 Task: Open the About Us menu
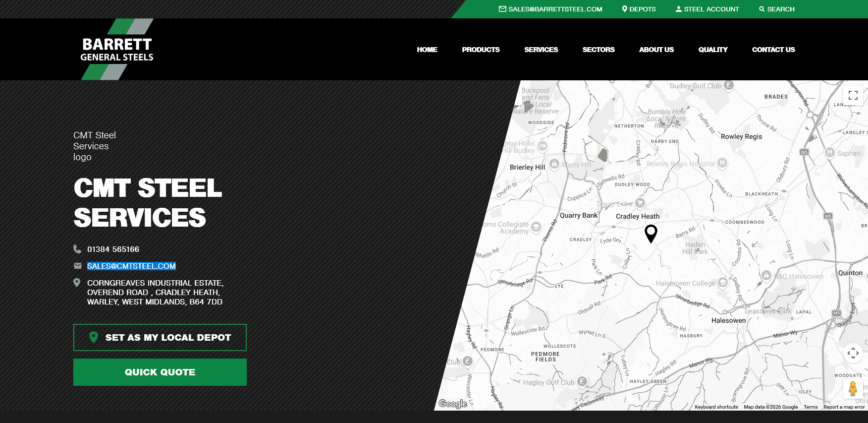(x=656, y=50)
